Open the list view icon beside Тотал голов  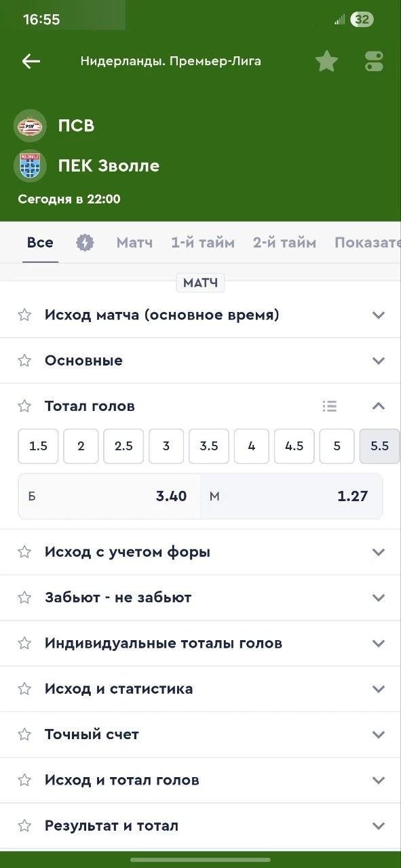click(x=330, y=406)
